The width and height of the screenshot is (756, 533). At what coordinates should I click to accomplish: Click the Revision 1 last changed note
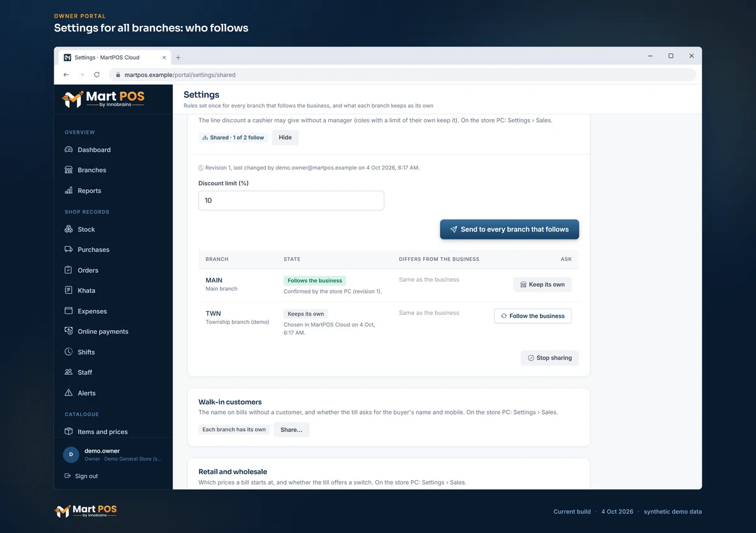(x=309, y=168)
